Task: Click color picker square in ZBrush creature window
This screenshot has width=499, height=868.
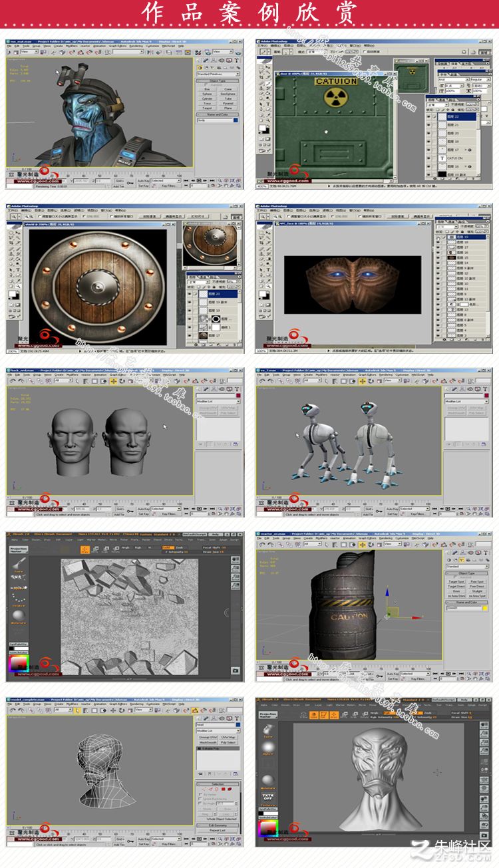Action: 267,829
